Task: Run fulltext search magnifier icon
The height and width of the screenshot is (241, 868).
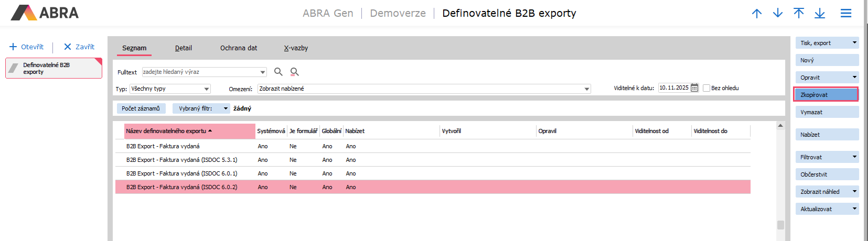Action: (x=278, y=72)
